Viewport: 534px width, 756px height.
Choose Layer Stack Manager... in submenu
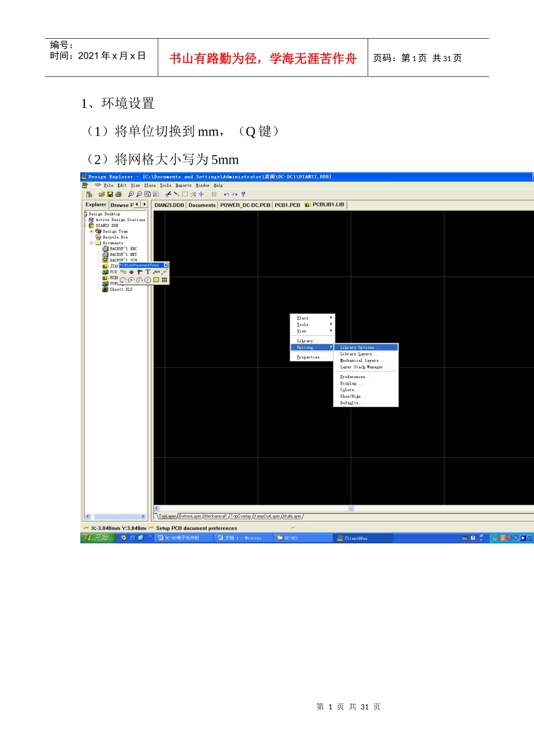pos(366,367)
